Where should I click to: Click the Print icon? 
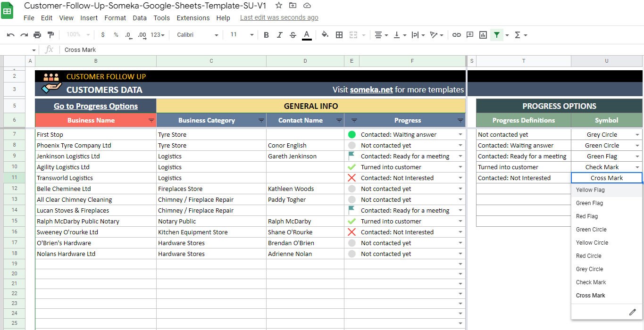37,34
